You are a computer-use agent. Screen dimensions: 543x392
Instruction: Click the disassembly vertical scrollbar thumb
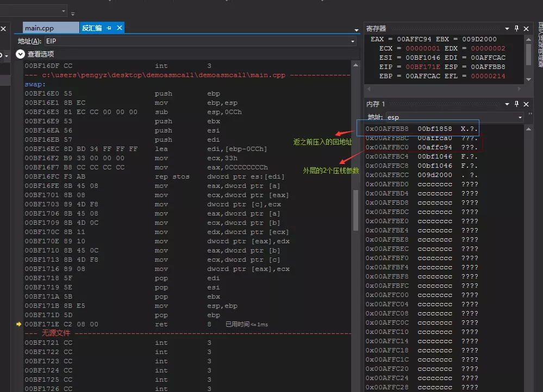pos(355,210)
